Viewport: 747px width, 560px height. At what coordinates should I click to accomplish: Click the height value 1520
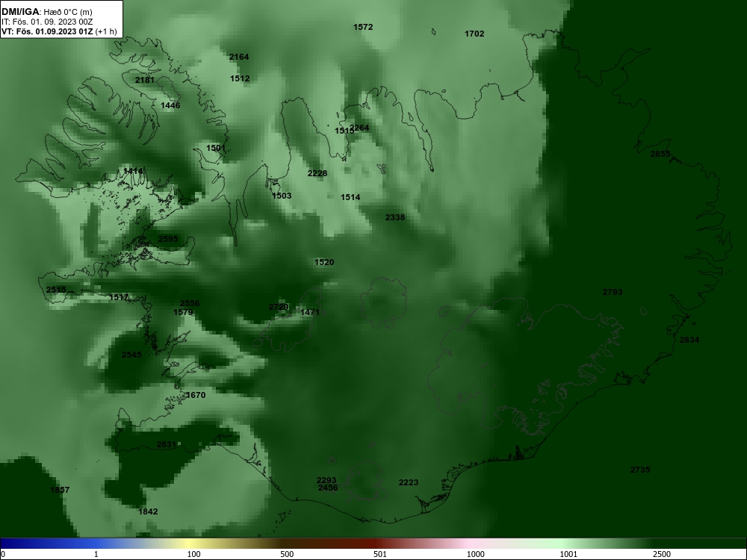tap(324, 262)
